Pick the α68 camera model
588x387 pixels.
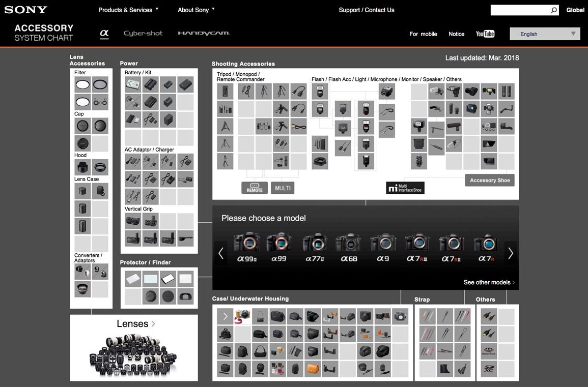click(348, 247)
